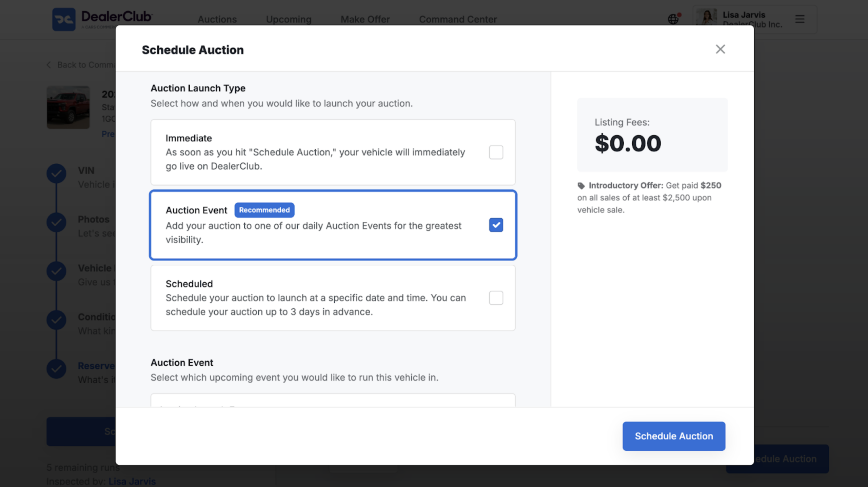This screenshot has width=868, height=487.
Task: Open the Upcoming nav item
Action: (289, 19)
